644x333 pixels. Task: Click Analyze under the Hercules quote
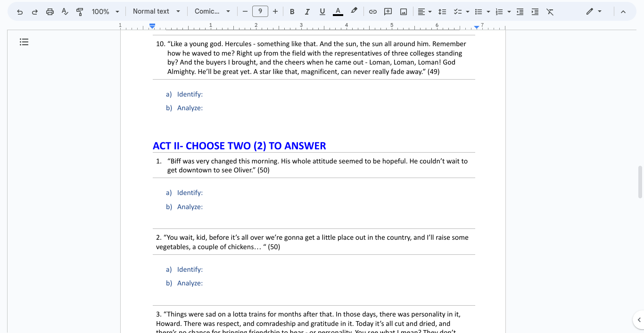(190, 108)
